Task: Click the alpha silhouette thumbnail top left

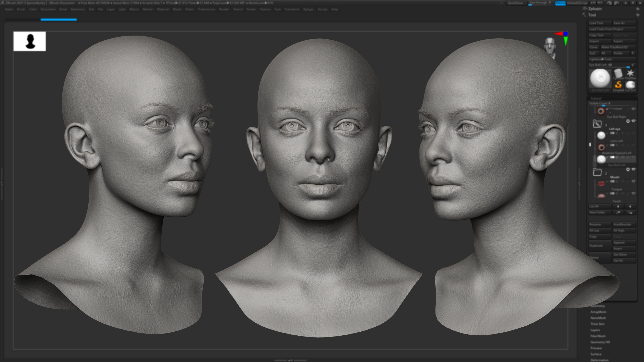Action: (x=30, y=41)
